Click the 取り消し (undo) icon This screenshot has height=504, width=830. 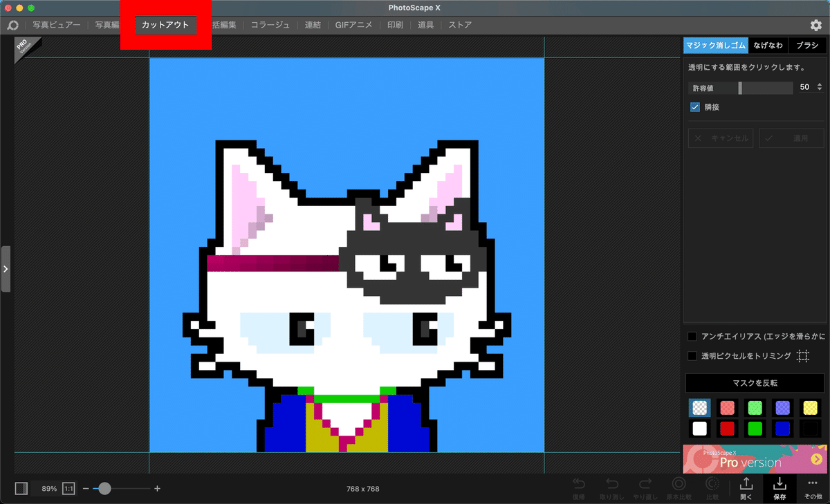pos(612,488)
